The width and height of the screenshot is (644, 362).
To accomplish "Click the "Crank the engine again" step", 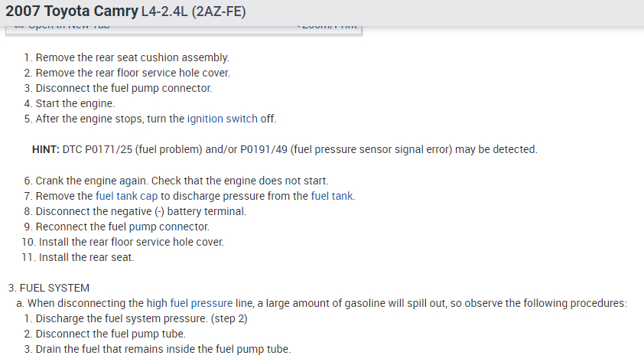I will (x=181, y=181).
